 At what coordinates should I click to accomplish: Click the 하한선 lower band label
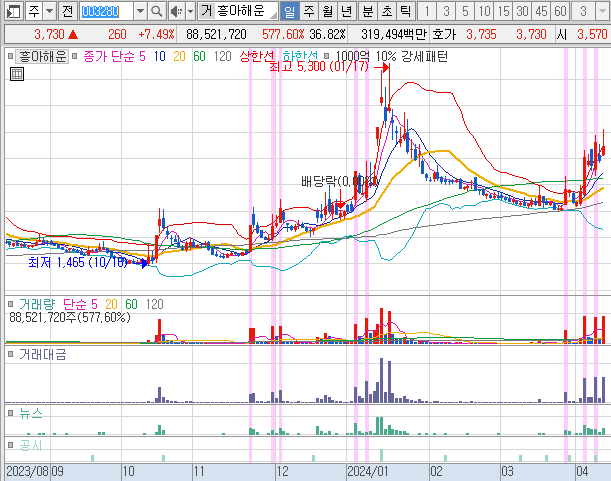[300, 57]
